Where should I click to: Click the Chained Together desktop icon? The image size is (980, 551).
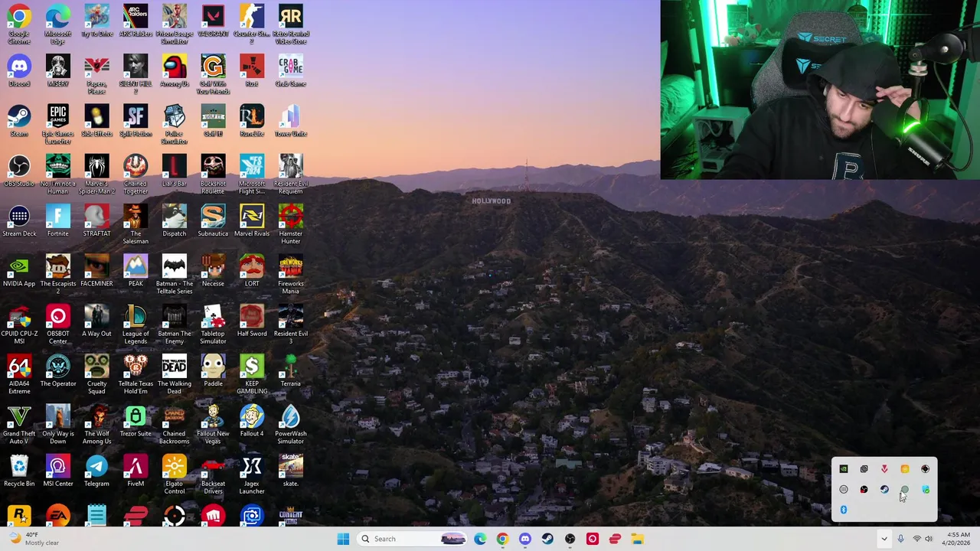(x=136, y=174)
